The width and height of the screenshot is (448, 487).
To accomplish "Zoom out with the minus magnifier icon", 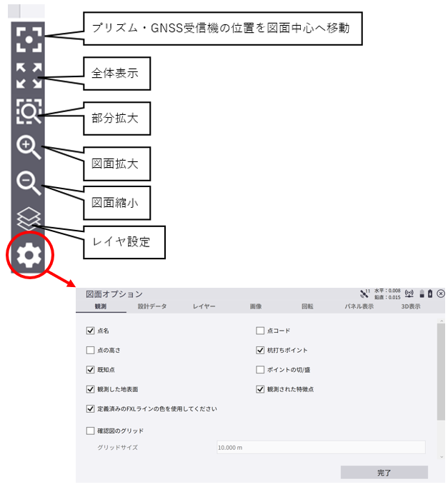I will pyautogui.click(x=29, y=183).
